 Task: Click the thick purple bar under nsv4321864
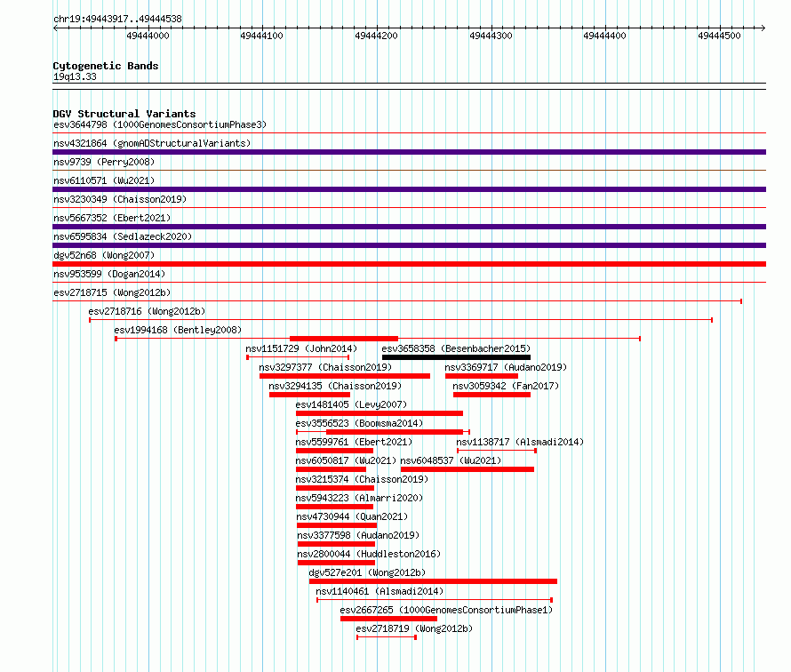[x=409, y=152]
